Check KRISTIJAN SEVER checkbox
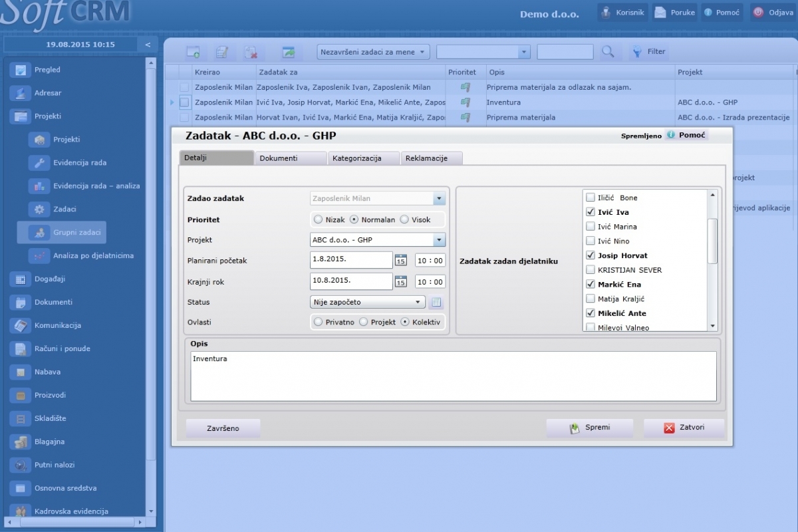Screen dimensions: 798x532 591,270
